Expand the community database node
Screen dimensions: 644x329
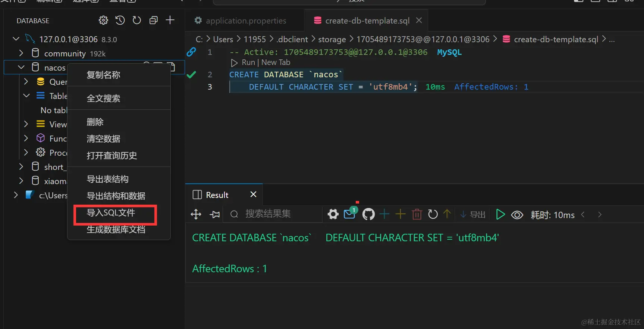pyautogui.click(x=21, y=53)
